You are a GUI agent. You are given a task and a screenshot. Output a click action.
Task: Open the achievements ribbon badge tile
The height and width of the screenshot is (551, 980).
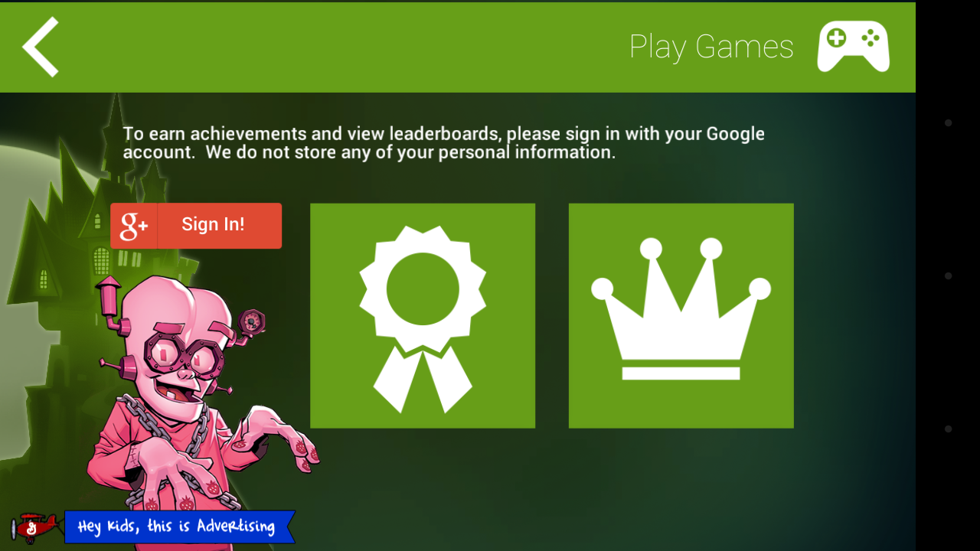(423, 315)
